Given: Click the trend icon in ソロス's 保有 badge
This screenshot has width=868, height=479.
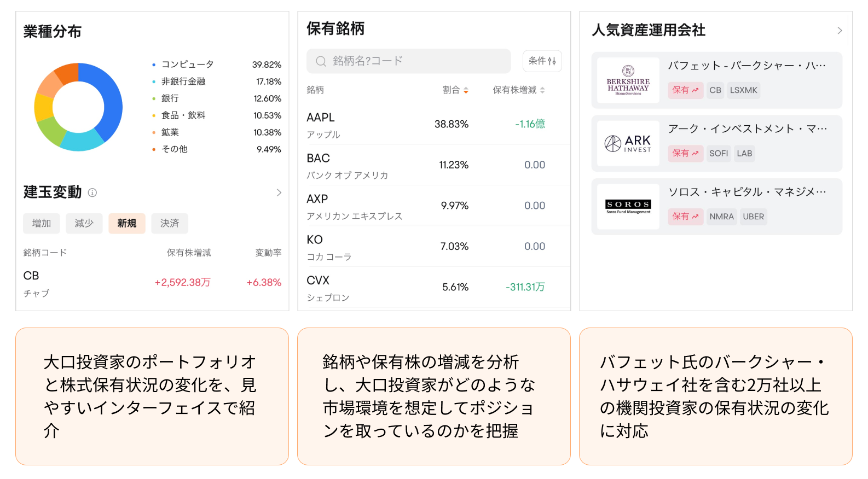Looking at the screenshot, I should coord(696,217).
